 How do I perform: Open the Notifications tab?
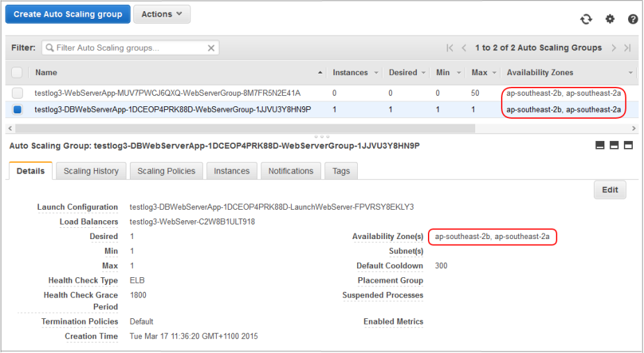pos(291,171)
